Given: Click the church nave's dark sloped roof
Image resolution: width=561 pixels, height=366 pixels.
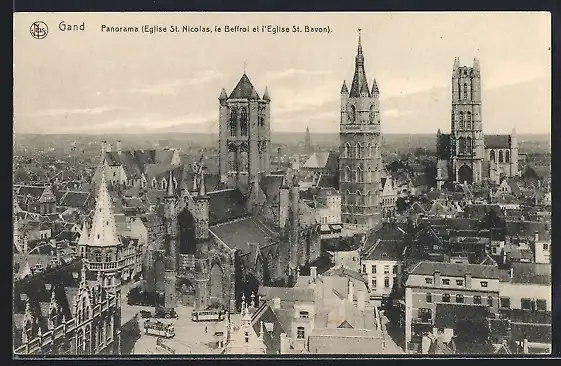Looking at the screenshot, I should click(x=243, y=233).
